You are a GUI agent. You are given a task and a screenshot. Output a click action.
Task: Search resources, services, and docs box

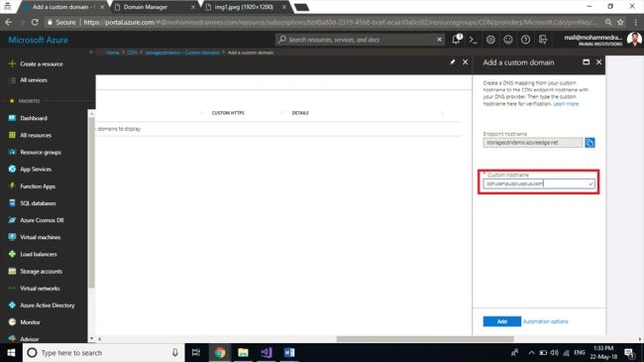click(x=360, y=40)
